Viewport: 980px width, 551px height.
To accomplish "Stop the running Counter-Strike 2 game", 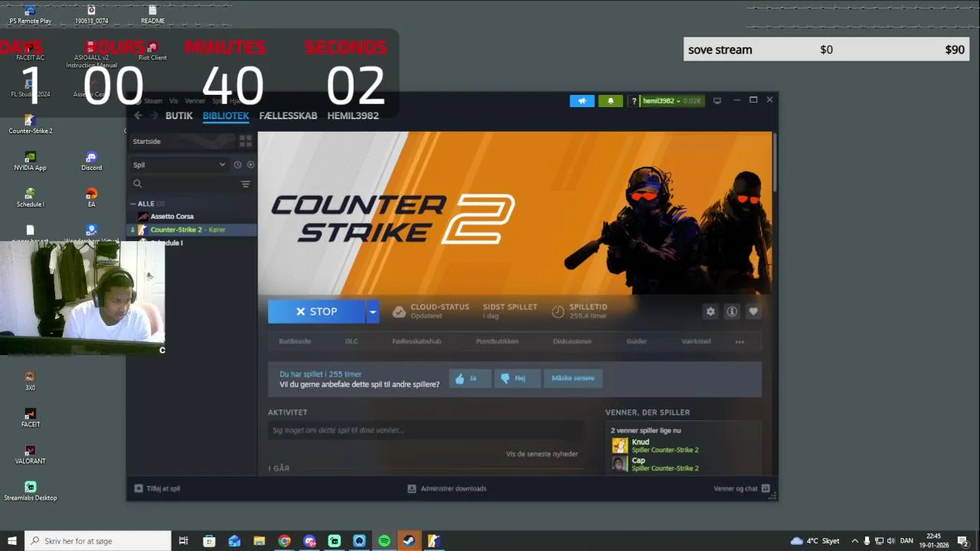I will tap(316, 311).
